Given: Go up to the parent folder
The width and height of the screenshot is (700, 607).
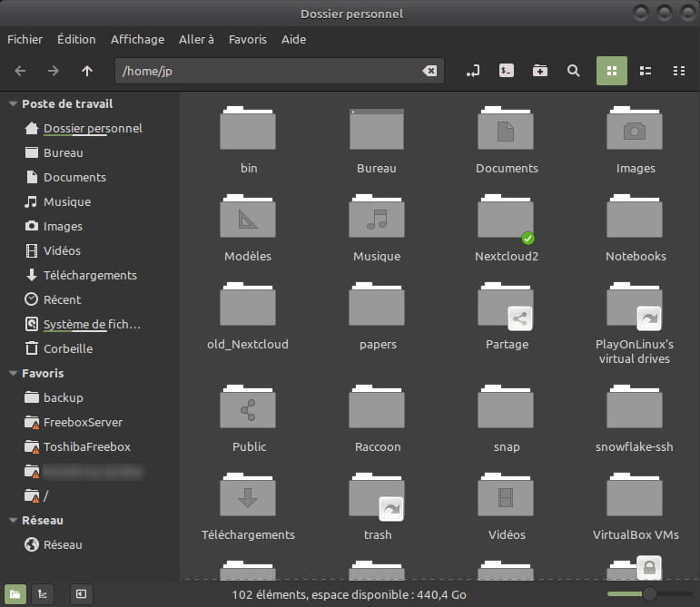Looking at the screenshot, I should tap(87, 71).
